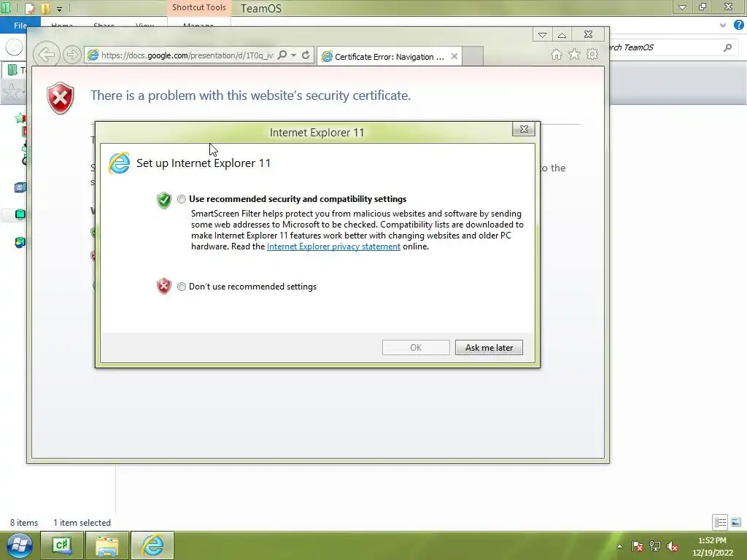Screen dimensions: 747x560
Task: Click '8 items' in Explorer status bar
Action: (x=24, y=522)
